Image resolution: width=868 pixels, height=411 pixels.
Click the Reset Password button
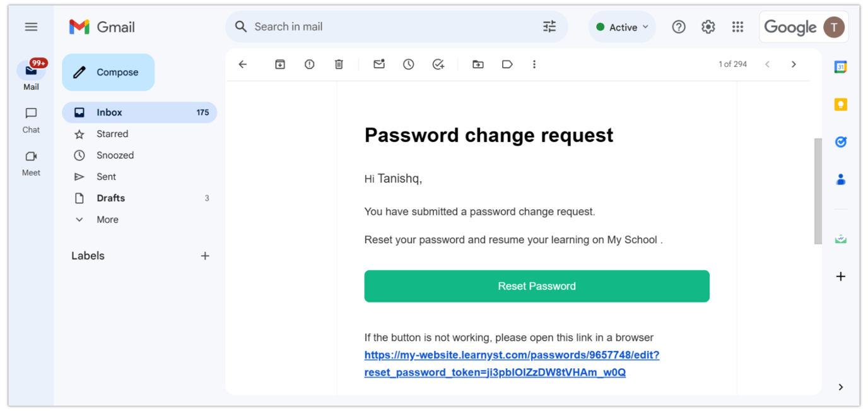point(537,286)
